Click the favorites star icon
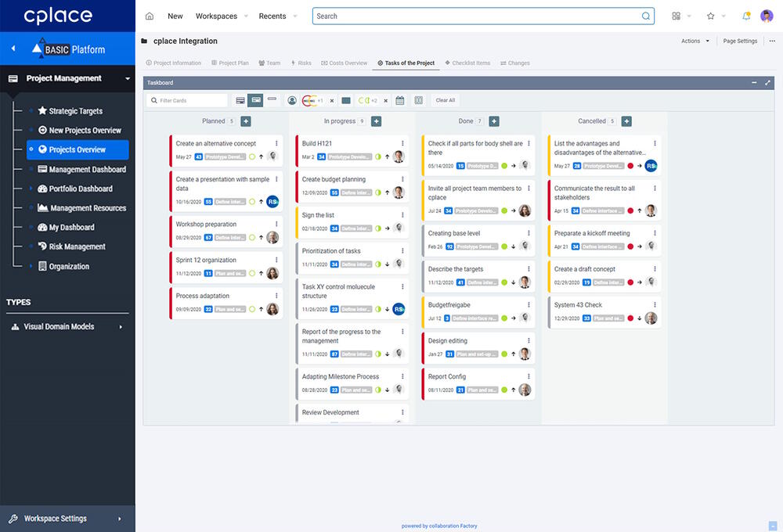 711,16
